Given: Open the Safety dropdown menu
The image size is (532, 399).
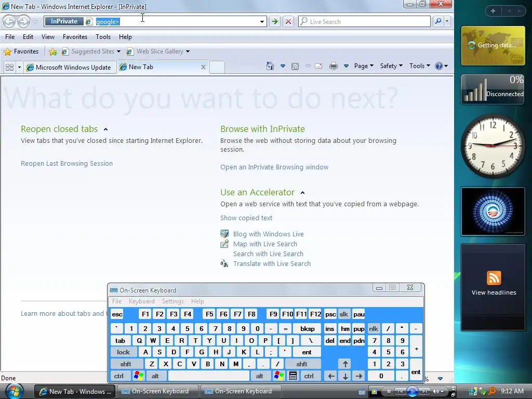Looking at the screenshot, I should coord(391,66).
